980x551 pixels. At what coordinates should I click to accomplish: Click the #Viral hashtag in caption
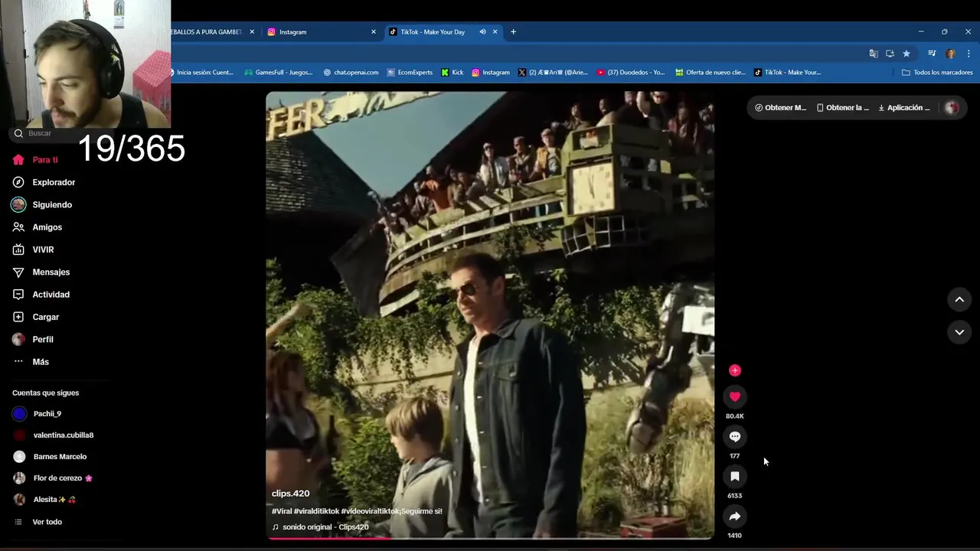coord(281,511)
